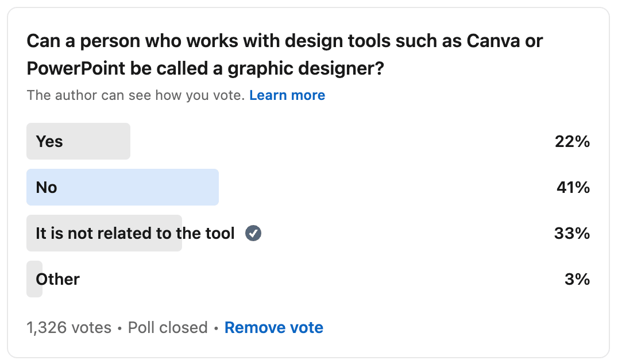Click 'PowerPoint' in the poll question
The width and height of the screenshot is (618, 364).
(76, 68)
